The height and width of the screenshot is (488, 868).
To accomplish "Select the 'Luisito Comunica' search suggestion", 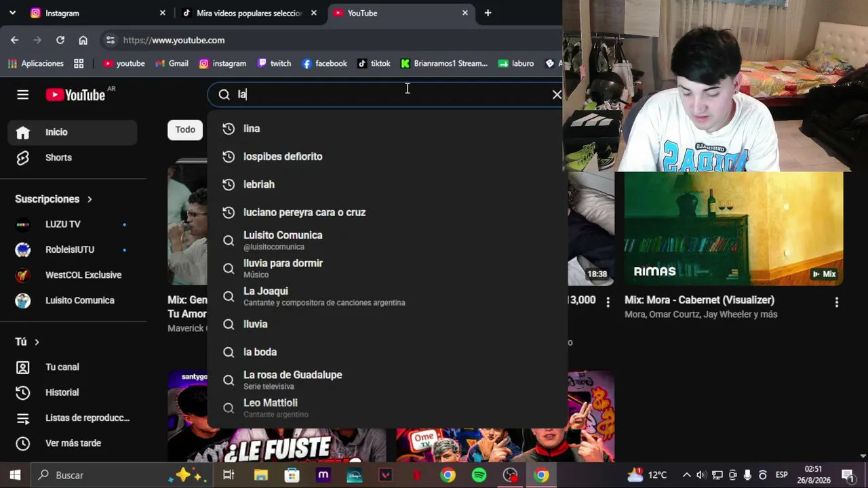I will [x=387, y=240].
